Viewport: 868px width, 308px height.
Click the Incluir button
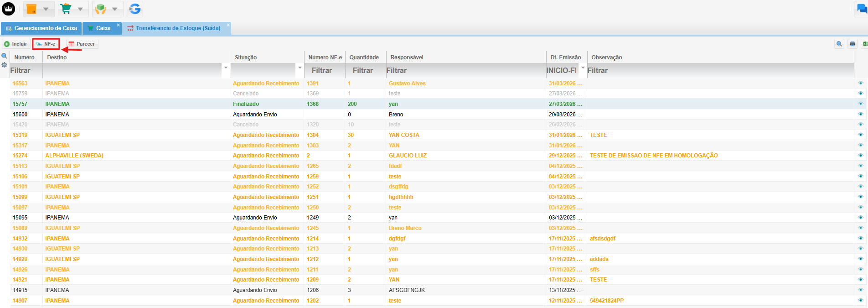tap(16, 44)
